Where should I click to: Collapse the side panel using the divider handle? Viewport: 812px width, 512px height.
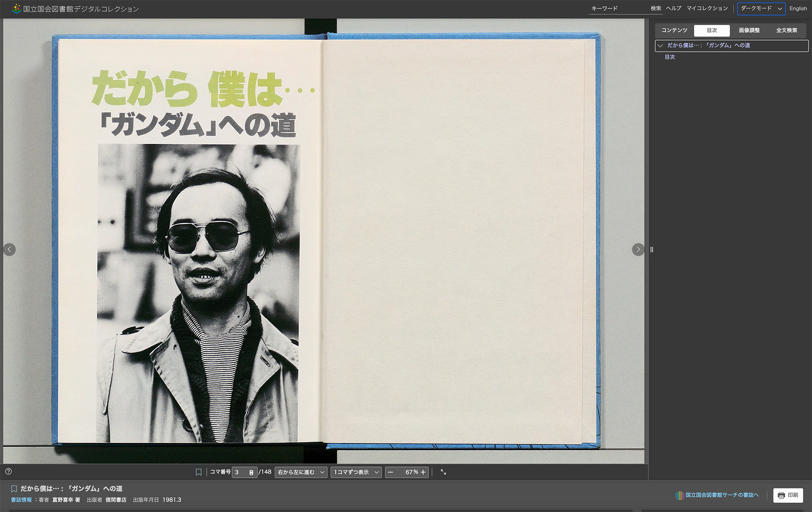651,249
